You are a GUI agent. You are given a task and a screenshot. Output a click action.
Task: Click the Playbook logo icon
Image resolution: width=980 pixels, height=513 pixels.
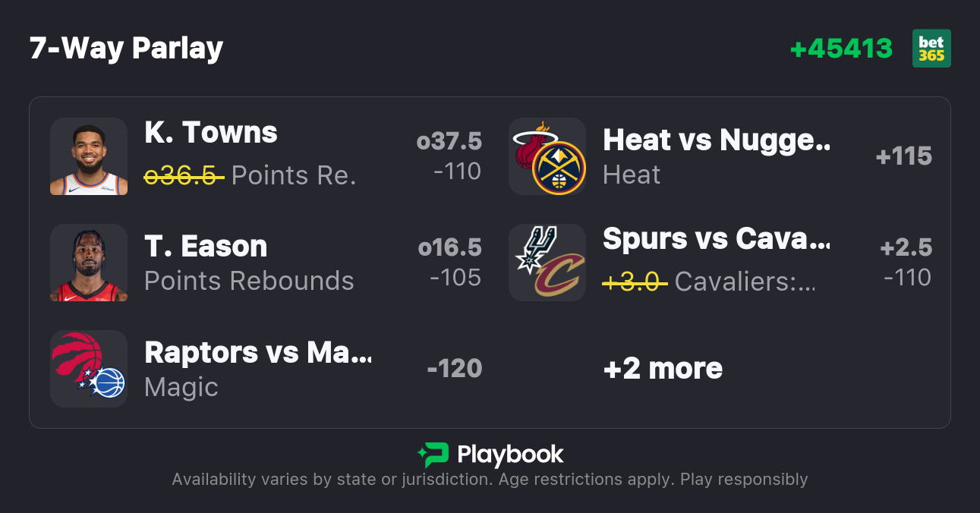(433, 455)
